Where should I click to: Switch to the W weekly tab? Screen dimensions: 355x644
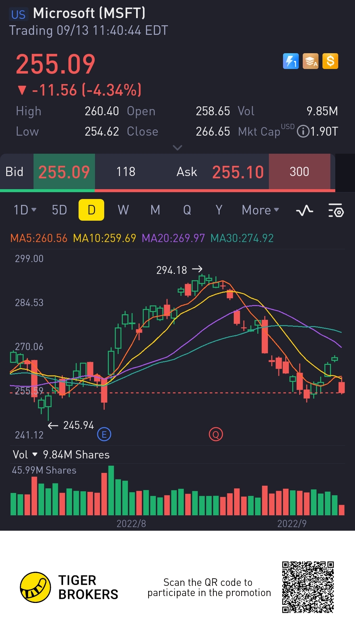(123, 210)
